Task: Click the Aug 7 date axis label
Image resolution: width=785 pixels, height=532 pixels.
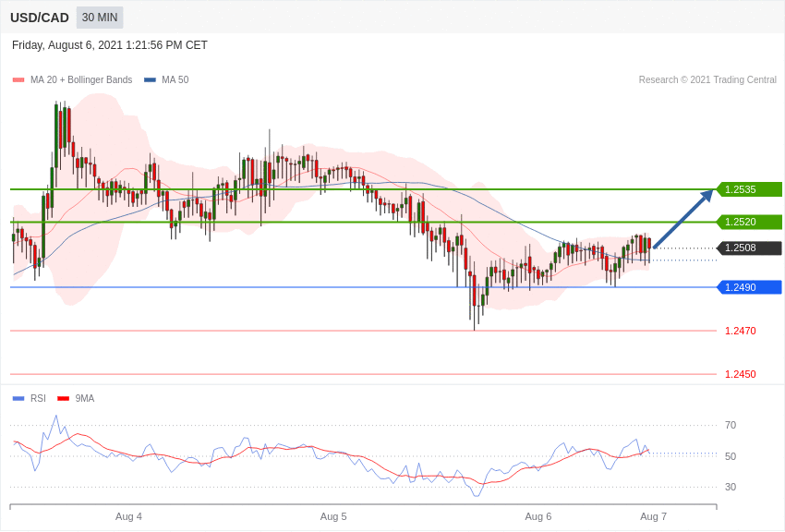Action: [x=653, y=516]
